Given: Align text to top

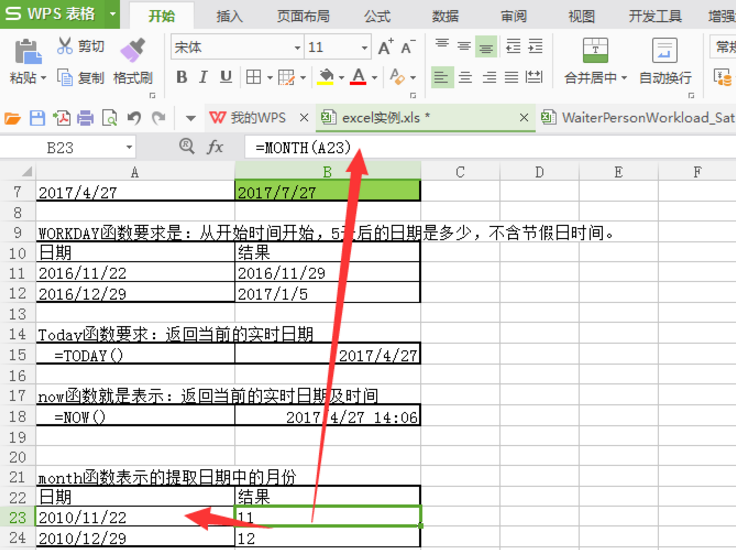Looking at the screenshot, I should [442, 46].
